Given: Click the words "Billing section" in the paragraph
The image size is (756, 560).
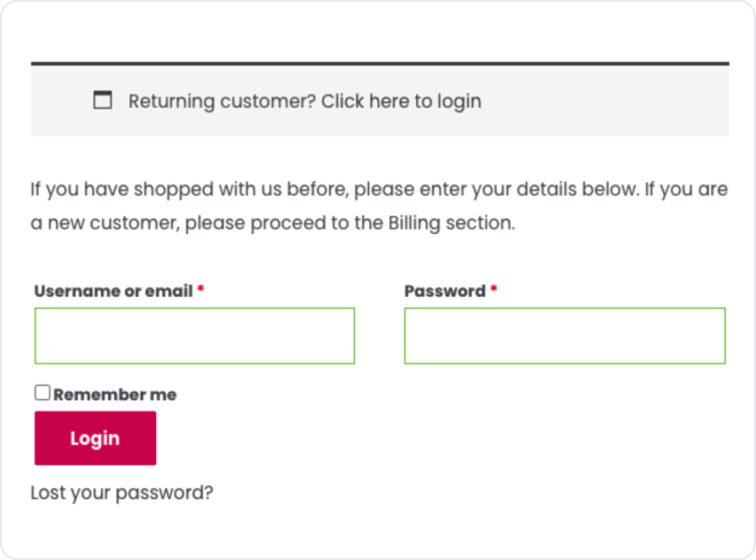Looking at the screenshot, I should coord(451,223).
